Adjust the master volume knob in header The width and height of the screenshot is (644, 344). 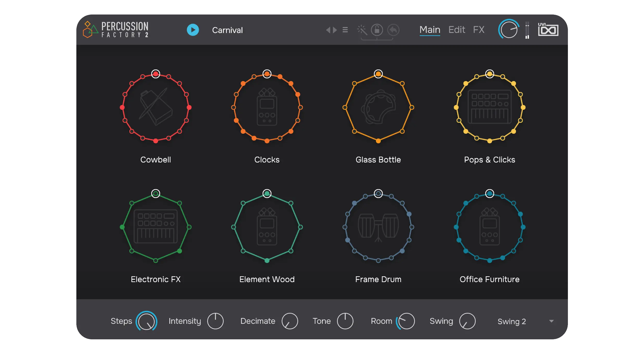(x=509, y=30)
